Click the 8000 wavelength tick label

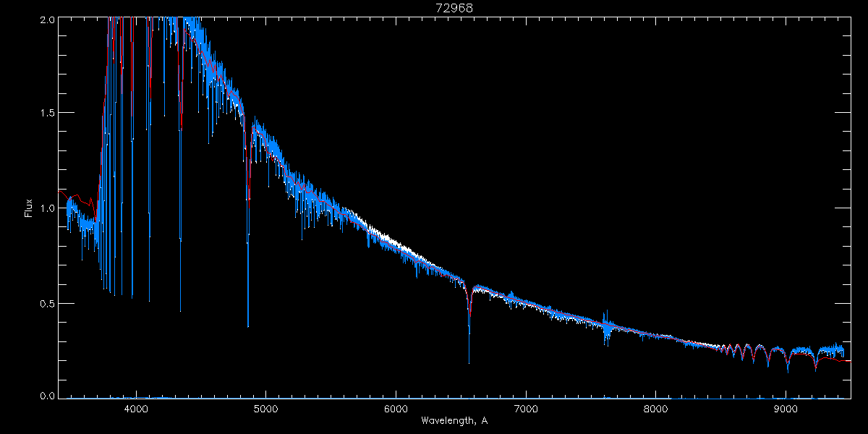656,408
